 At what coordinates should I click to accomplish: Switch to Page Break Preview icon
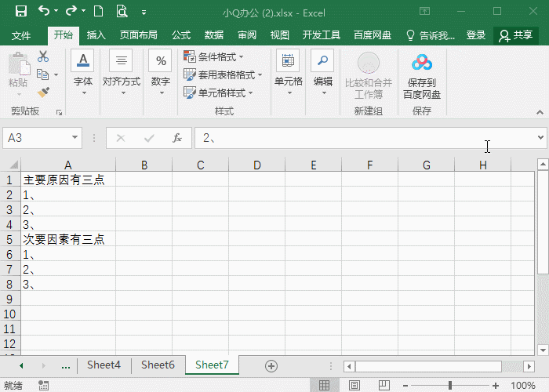384,386
